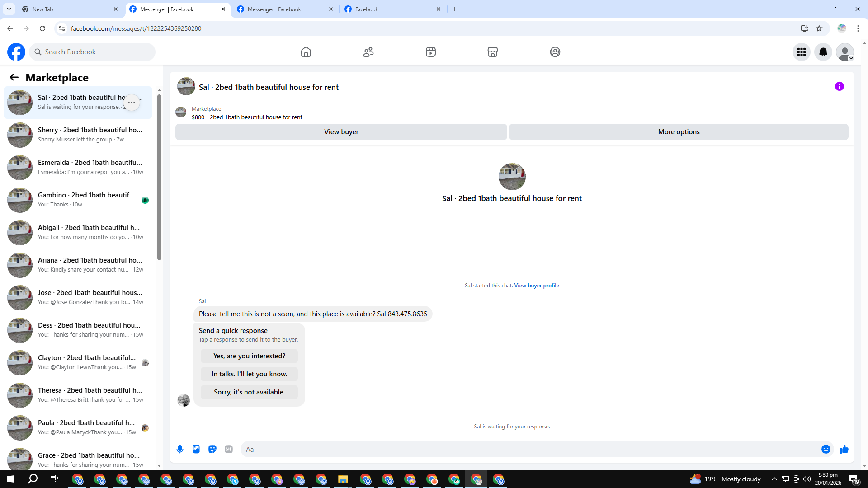Viewport: 868px width, 488px height.
Task: Open the Chrome three-dot menu
Action: point(858,28)
